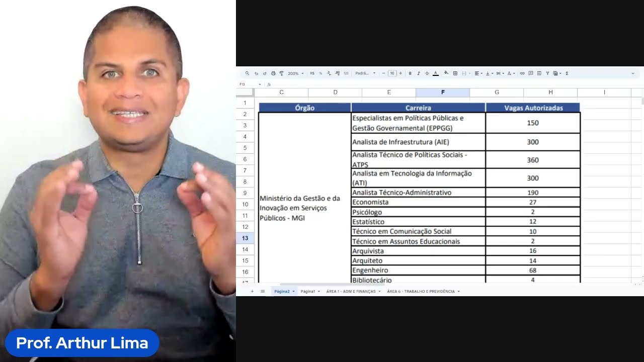
Task: Click the redo arrow icon
Action: (x=265, y=73)
